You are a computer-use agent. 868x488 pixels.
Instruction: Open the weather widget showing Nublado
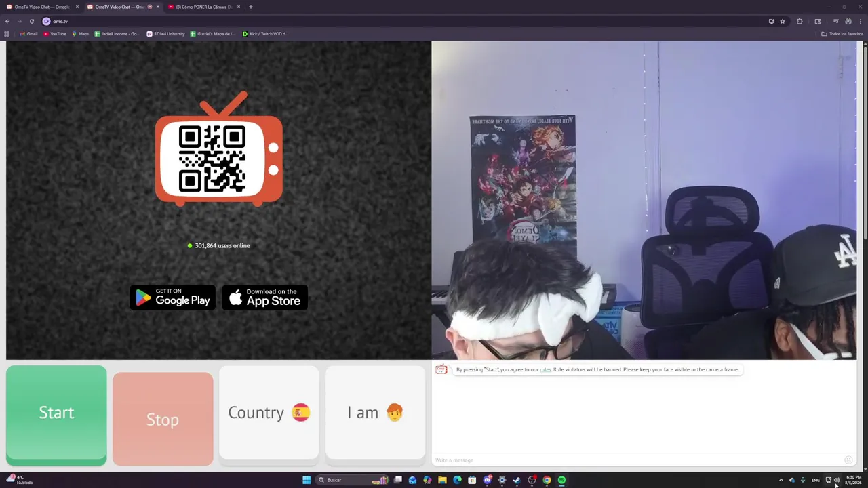point(19,480)
